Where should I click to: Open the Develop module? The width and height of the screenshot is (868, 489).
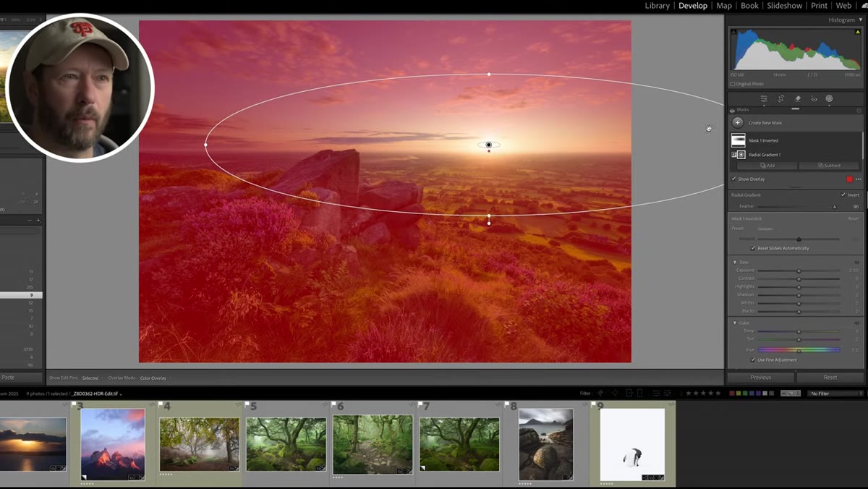(x=693, y=6)
